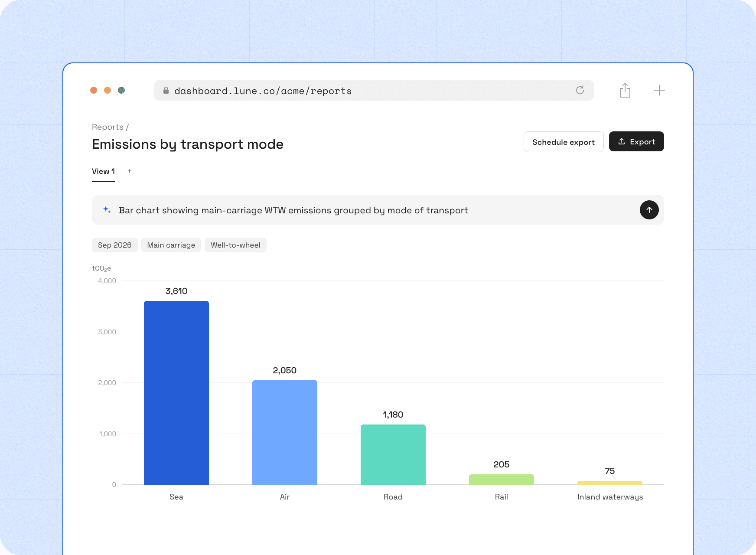The height and width of the screenshot is (555, 756).
Task: Add a new view with the plus tab
Action: 130,171
